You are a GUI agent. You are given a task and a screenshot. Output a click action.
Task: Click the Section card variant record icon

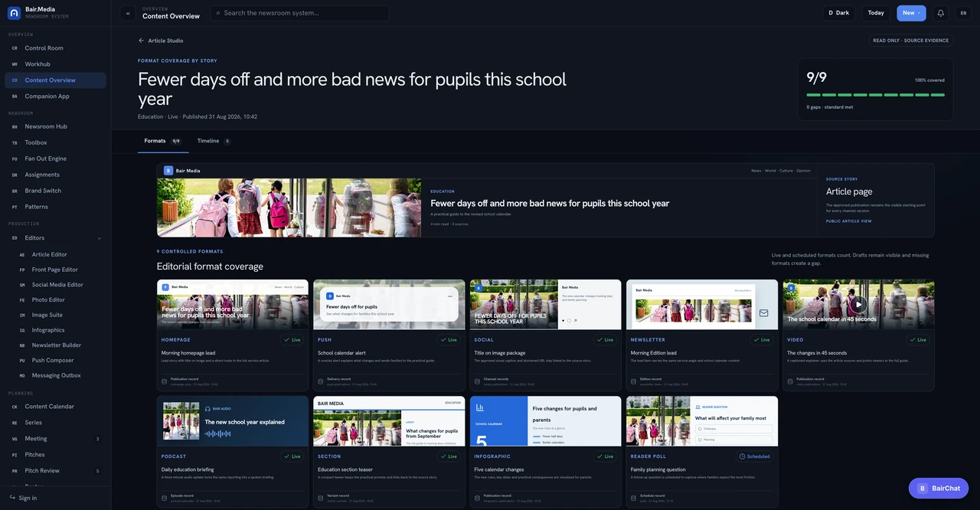[x=320, y=498]
